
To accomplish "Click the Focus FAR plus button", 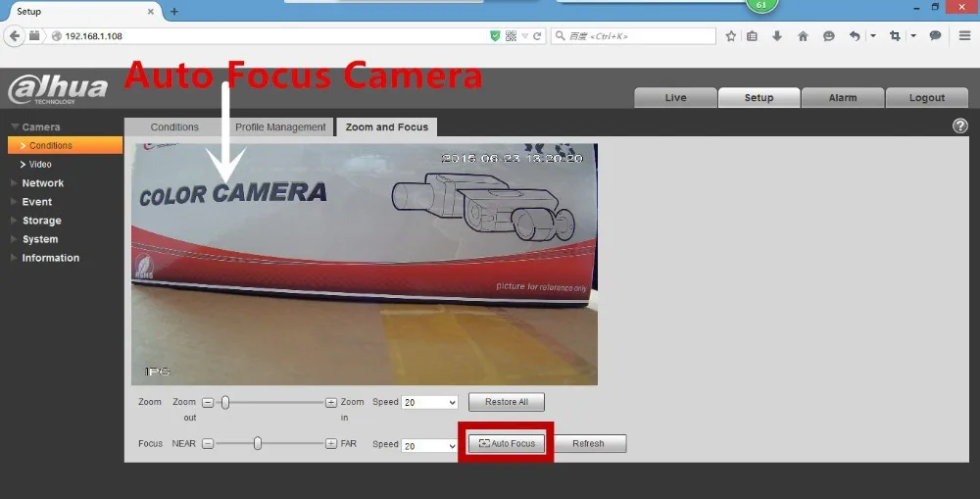I will click(331, 443).
